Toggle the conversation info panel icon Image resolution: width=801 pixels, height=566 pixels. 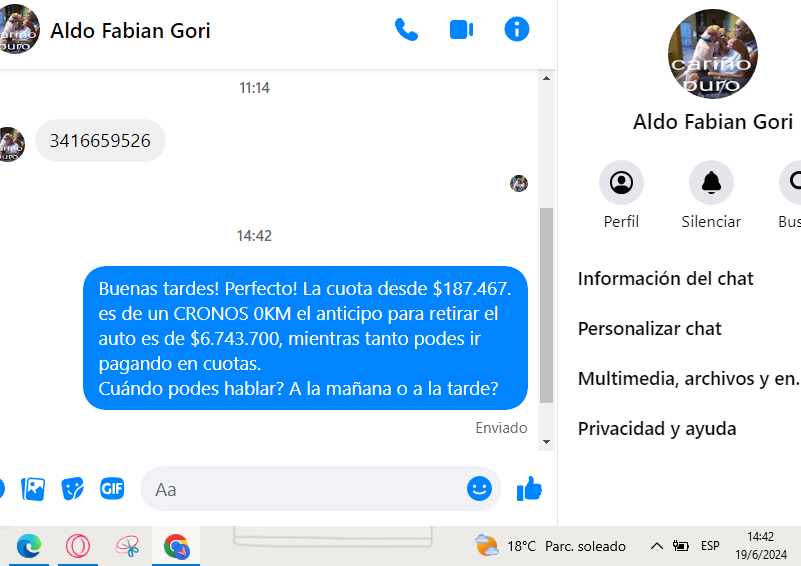click(x=516, y=29)
